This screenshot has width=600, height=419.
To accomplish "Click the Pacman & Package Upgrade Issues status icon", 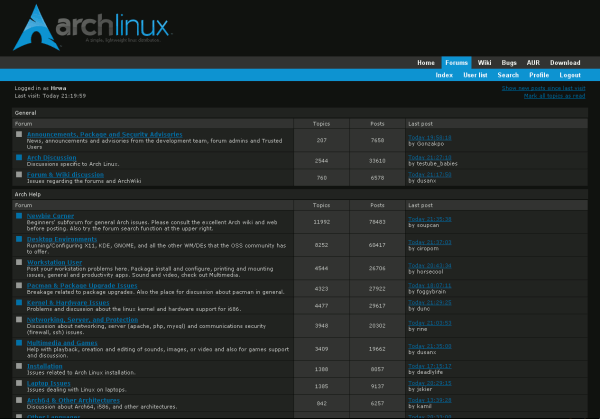I will 19,285.
